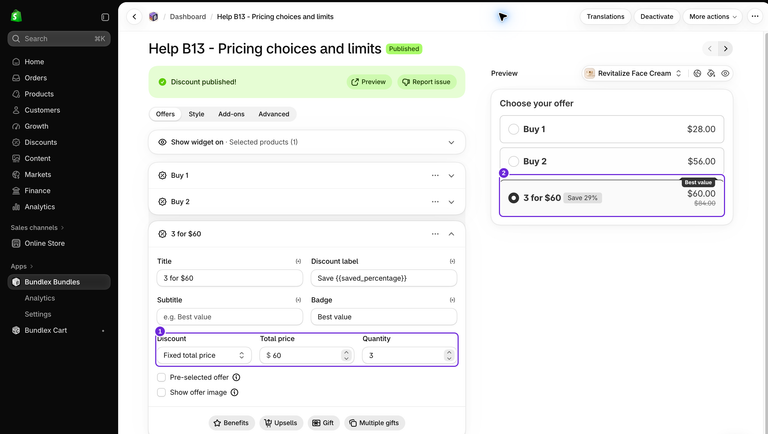Enable Pre-selected offer checkbox
This screenshot has height=434, width=768.
(x=161, y=377)
